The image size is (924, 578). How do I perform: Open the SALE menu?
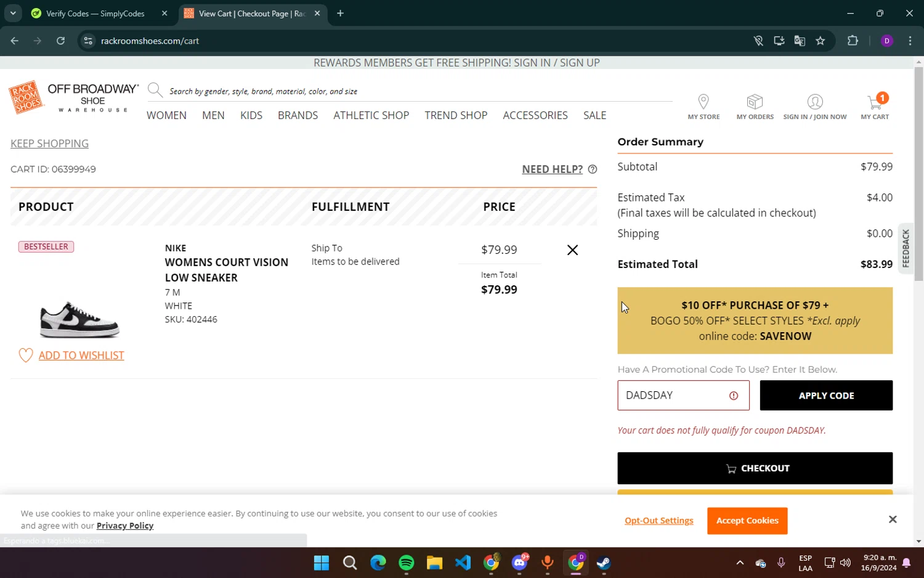point(595,115)
